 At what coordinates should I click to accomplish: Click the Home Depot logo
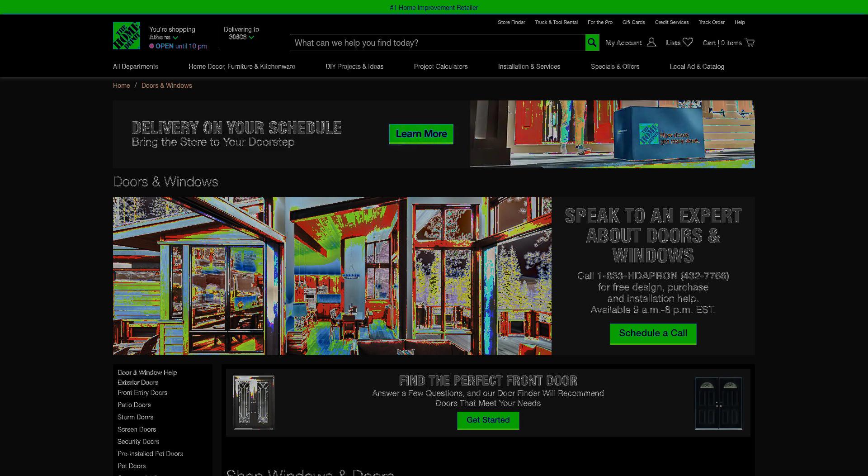coord(126,35)
